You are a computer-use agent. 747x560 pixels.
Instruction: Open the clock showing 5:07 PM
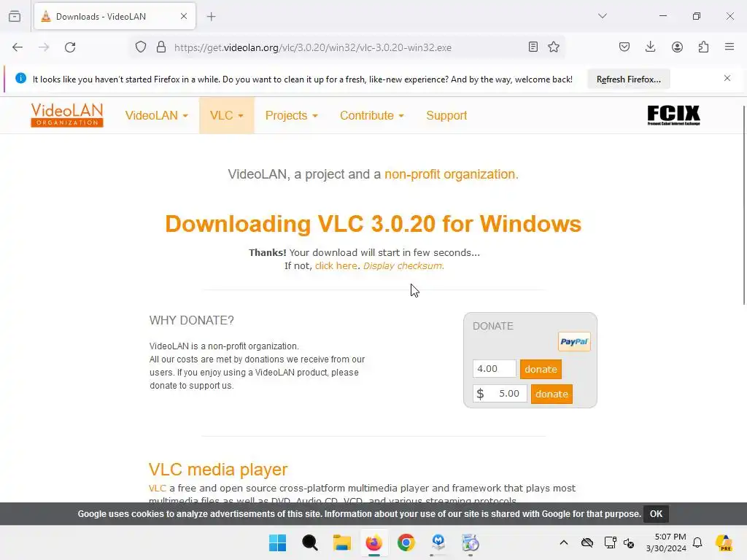coord(666,542)
